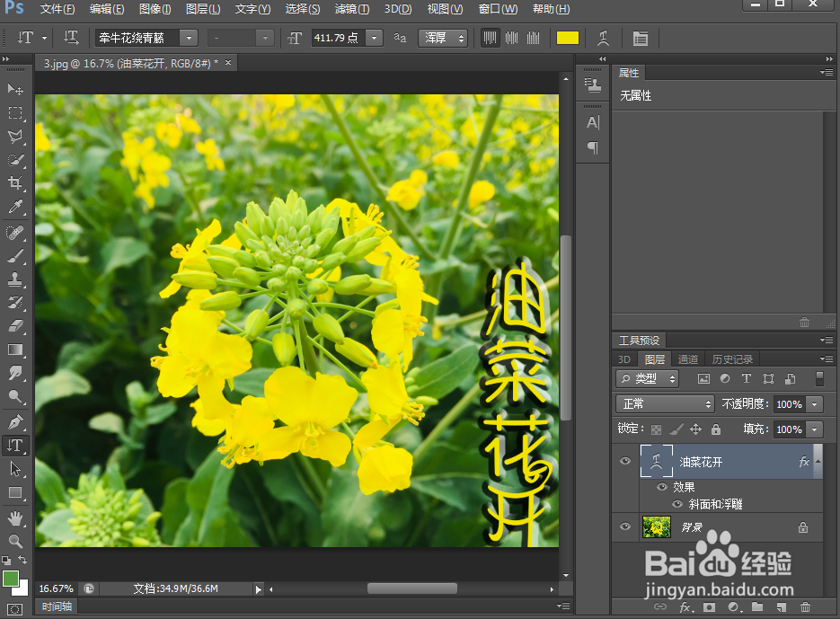Open the font family dropdown
The height and width of the screenshot is (619, 840).
coord(187,38)
